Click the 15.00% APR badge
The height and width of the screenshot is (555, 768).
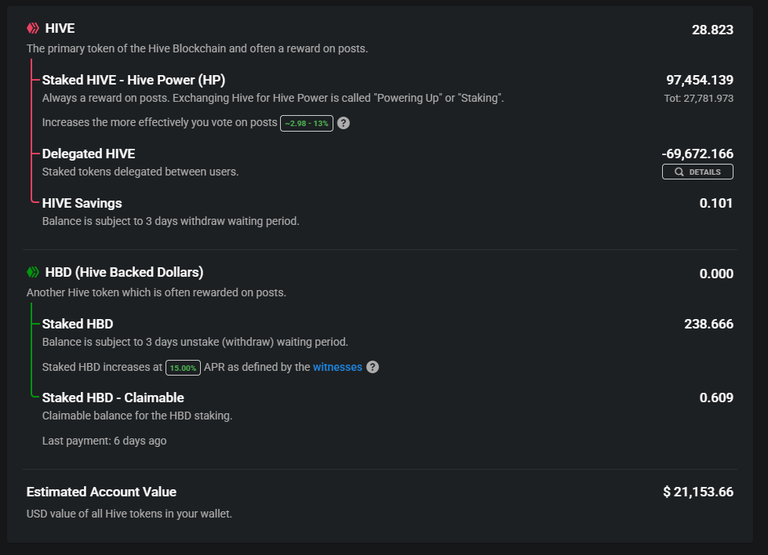tap(183, 368)
